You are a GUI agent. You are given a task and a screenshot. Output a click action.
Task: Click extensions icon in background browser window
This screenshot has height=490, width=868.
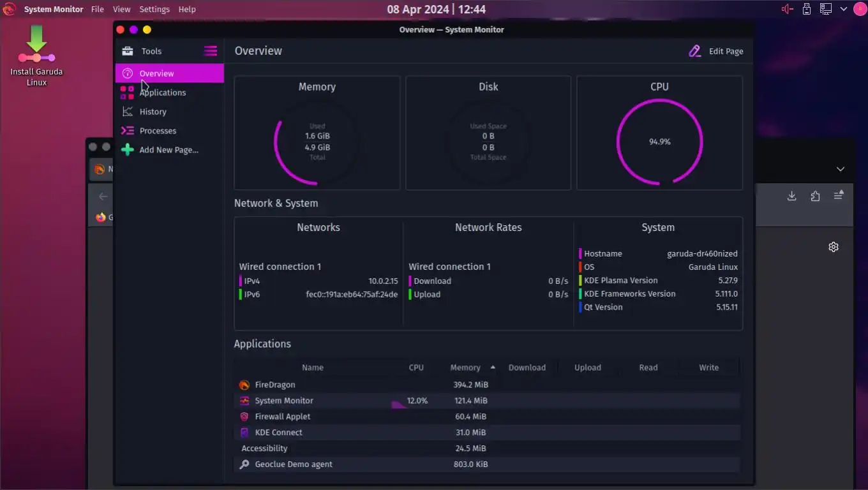click(815, 196)
